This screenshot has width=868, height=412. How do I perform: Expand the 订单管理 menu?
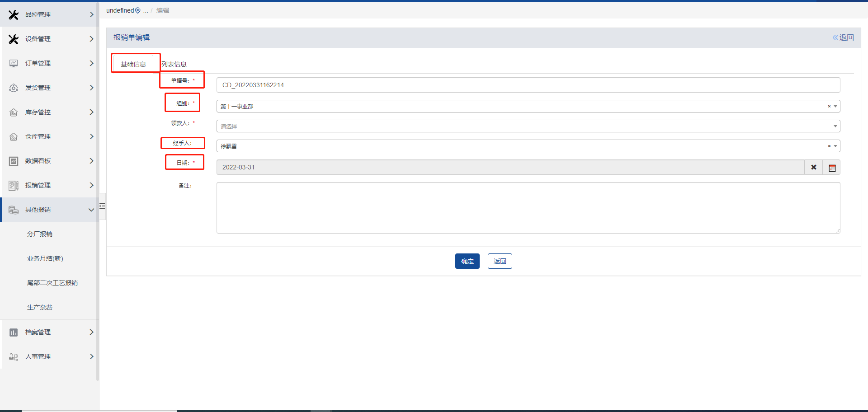pos(91,63)
